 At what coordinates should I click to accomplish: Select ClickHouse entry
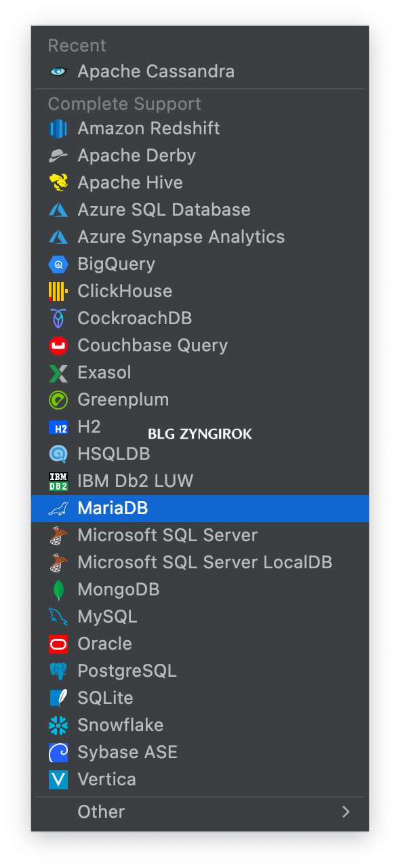tap(200, 291)
